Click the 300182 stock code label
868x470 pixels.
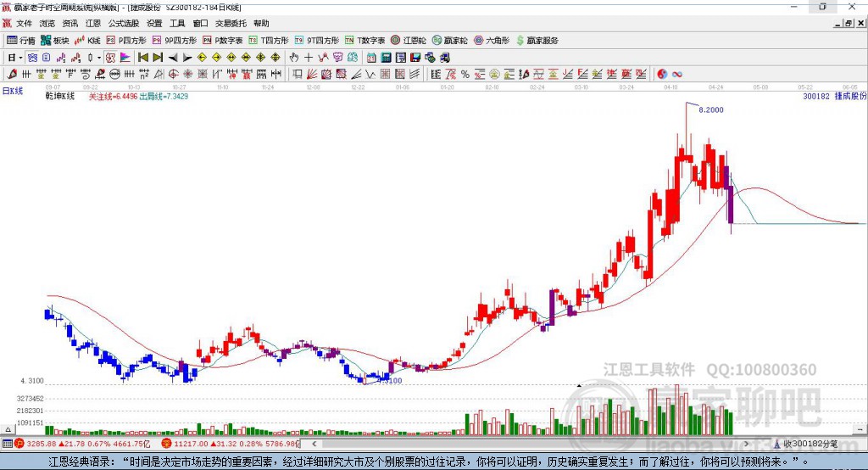[816, 96]
